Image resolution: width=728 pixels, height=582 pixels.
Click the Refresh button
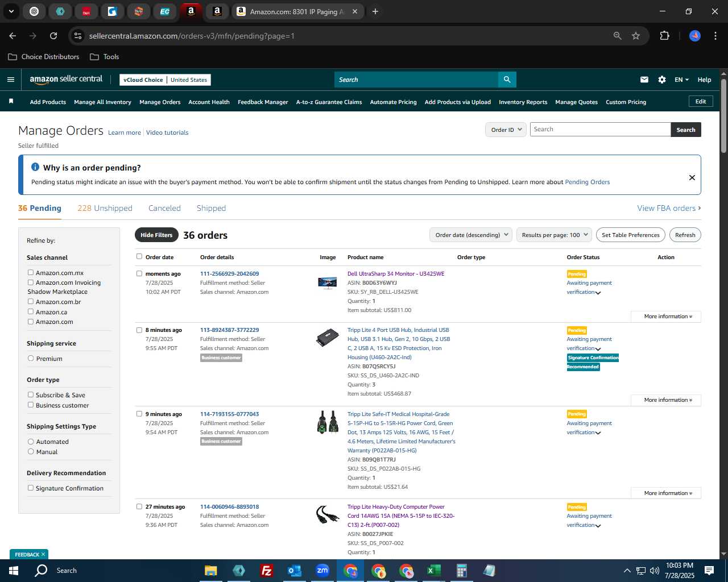pos(685,235)
